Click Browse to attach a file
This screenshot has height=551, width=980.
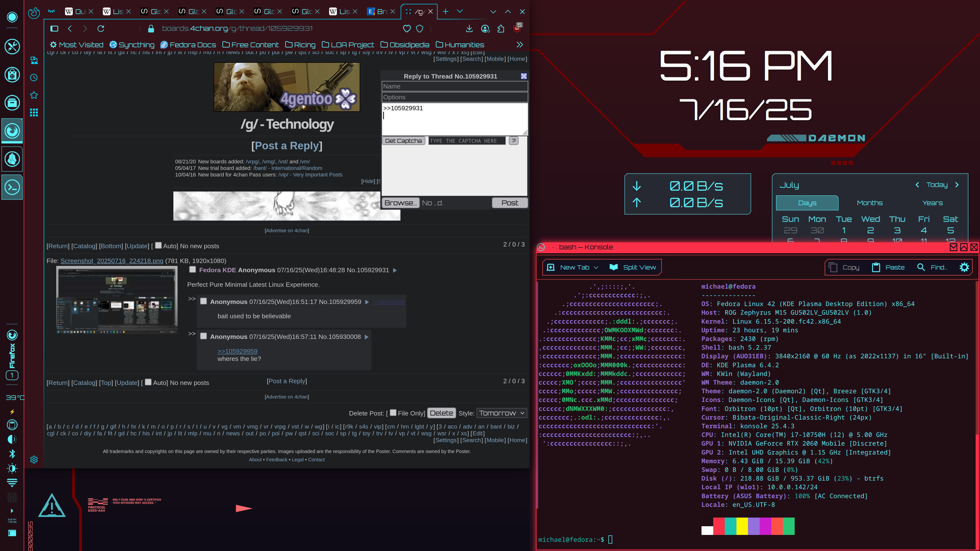[x=400, y=203]
